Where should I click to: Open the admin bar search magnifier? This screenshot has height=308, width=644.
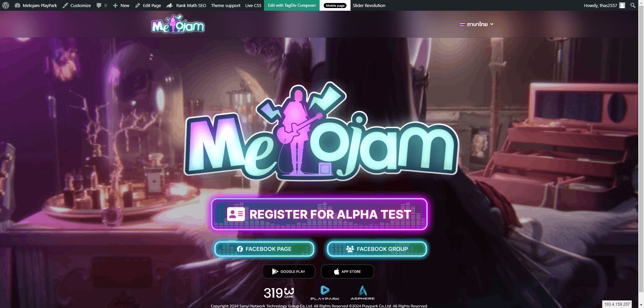tap(633, 5)
